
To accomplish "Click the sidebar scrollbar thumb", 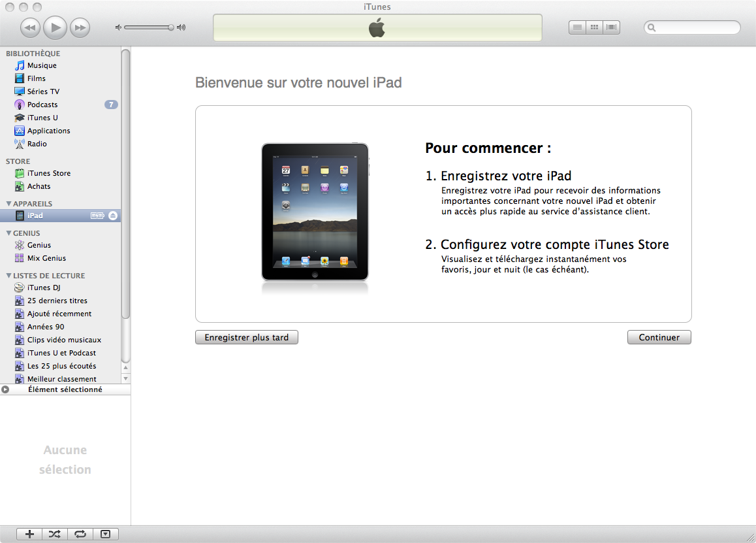I will [126, 184].
